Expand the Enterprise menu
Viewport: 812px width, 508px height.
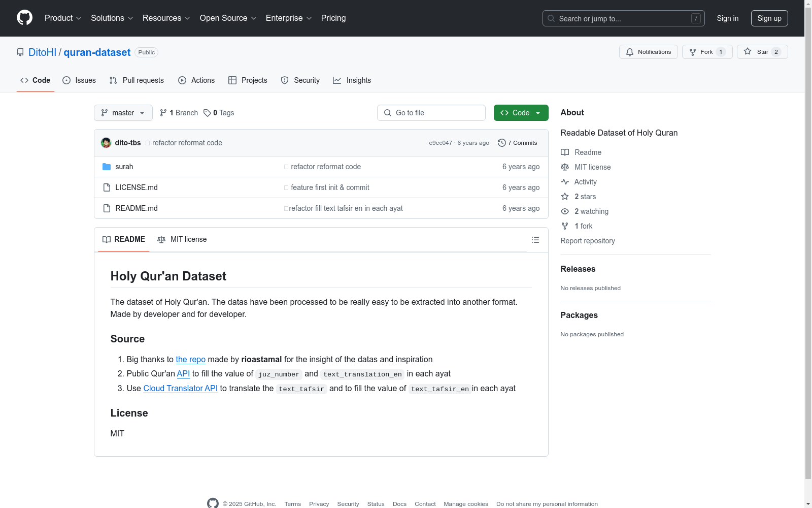click(289, 18)
